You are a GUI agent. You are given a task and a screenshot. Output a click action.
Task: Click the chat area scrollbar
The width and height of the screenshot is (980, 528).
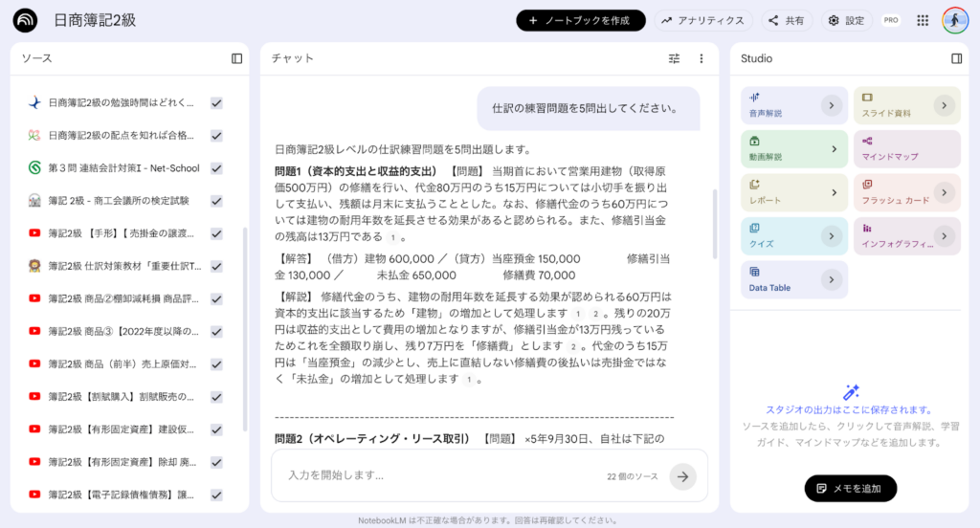pos(715,225)
